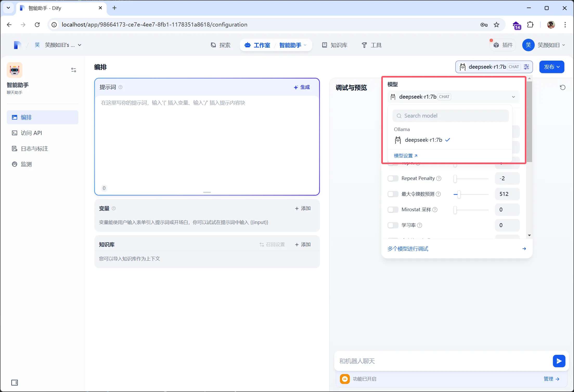Open 日志与标注 in the sidebar

(x=42, y=149)
